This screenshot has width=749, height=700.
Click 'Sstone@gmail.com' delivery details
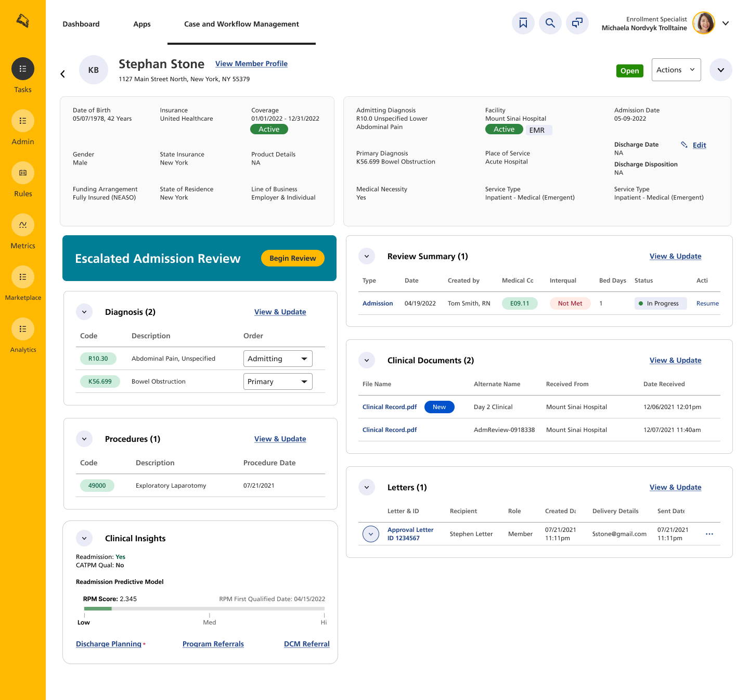pos(619,534)
